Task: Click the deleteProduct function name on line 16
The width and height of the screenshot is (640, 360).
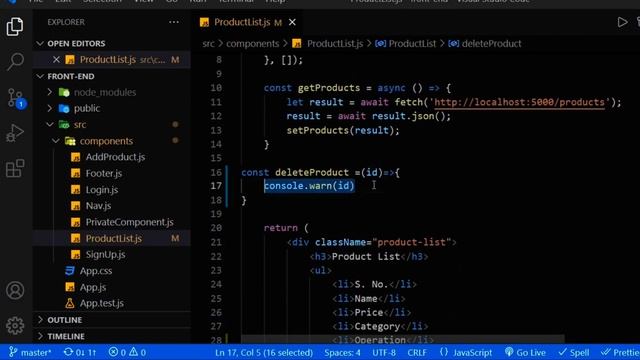Action: [x=312, y=172]
